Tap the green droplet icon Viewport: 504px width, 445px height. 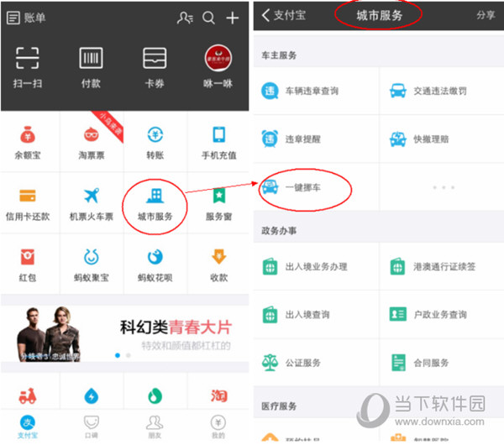(155, 395)
